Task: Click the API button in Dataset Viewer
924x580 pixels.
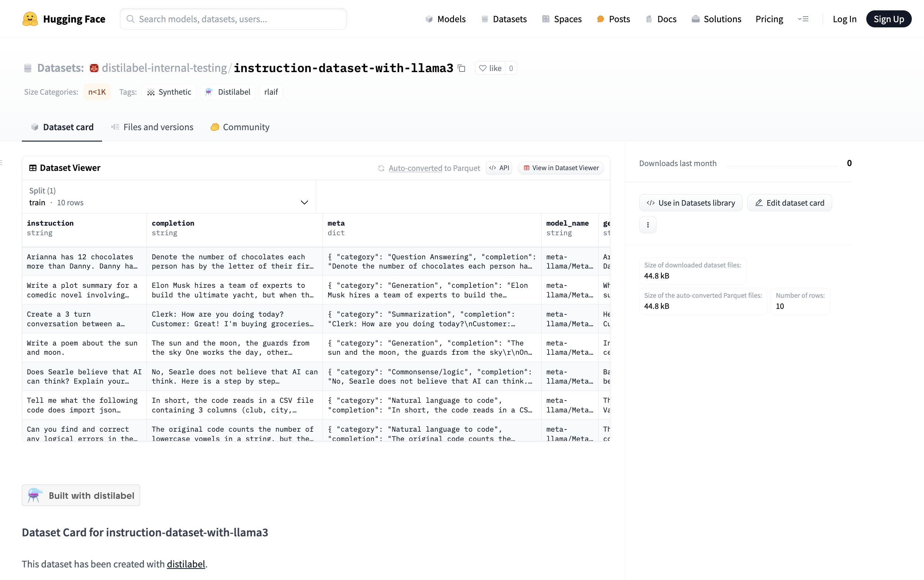Action: click(x=499, y=168)
